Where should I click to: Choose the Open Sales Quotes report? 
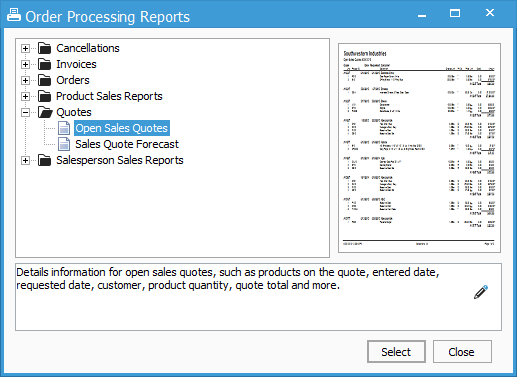[x=122, y=128]
